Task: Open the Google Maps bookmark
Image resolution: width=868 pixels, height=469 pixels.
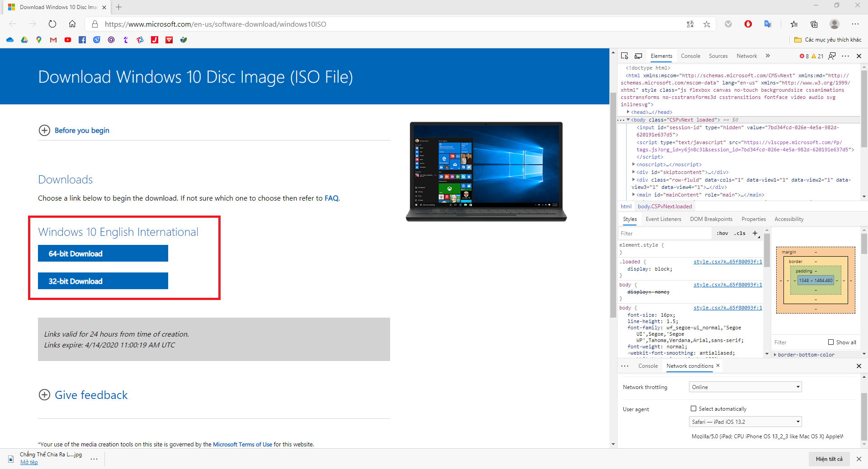Action: click(39, 40)
